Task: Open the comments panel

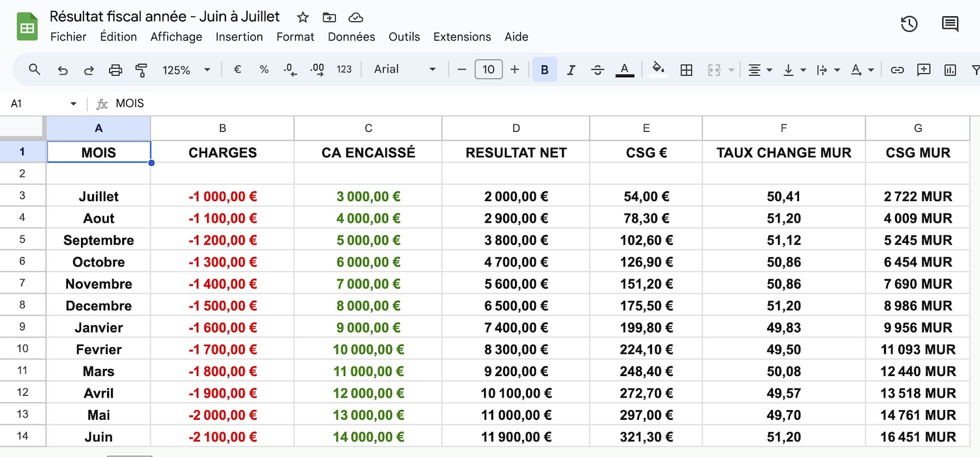Action: pos(950,24)
